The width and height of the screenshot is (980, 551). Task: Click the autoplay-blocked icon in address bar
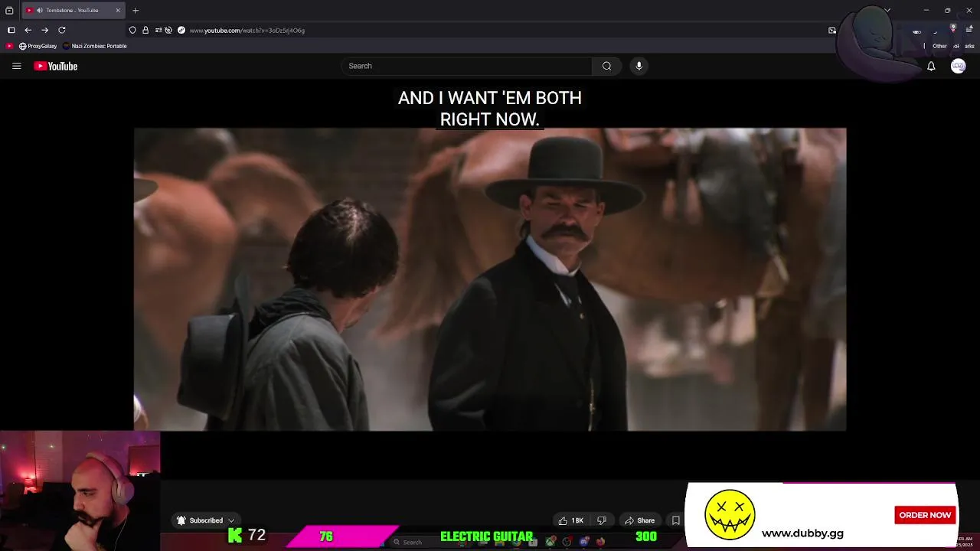click(168, 30)
